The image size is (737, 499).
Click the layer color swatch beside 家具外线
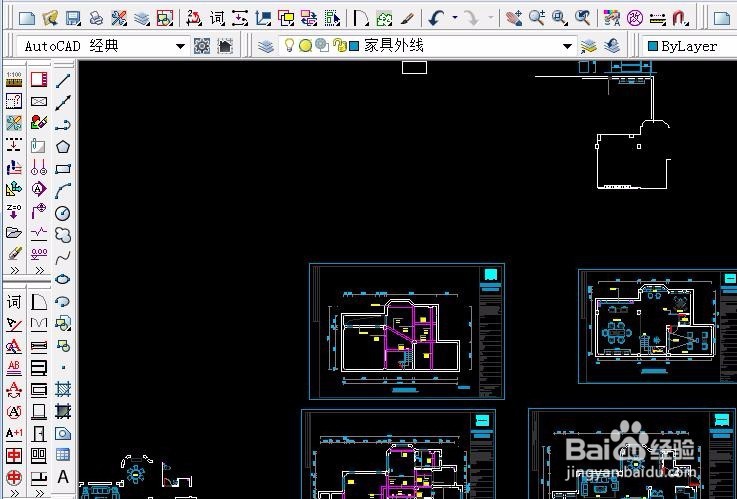(x=354, y=46)
